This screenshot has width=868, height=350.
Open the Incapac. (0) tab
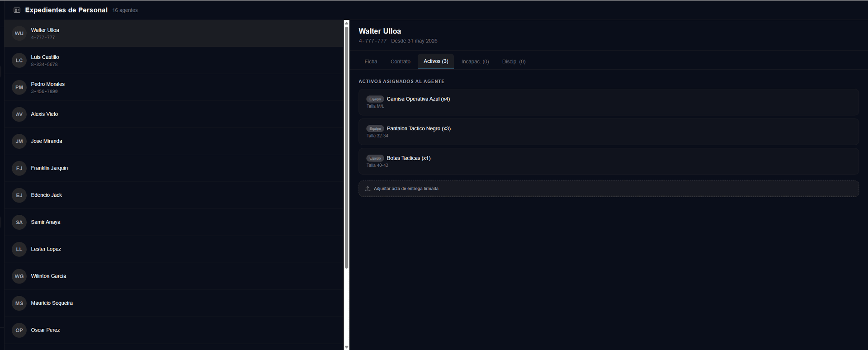click(475, 61)
